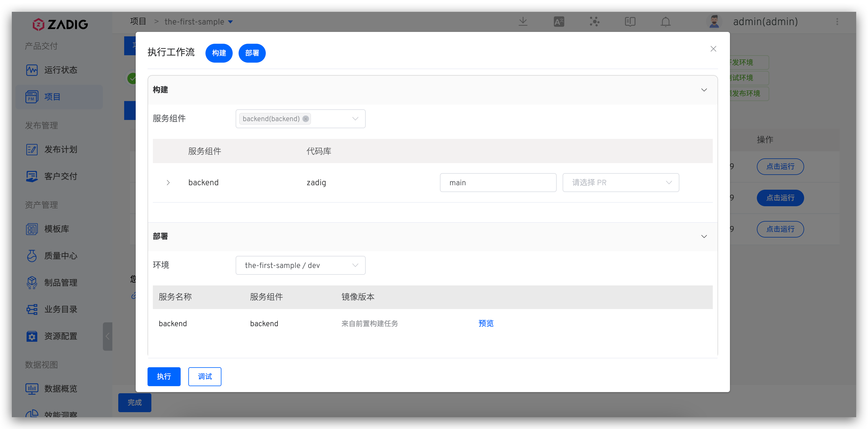The height and width of the screenshot is (429, 868).
Task: Open the 请选择 PR dropdown
Action: [621, 182]
